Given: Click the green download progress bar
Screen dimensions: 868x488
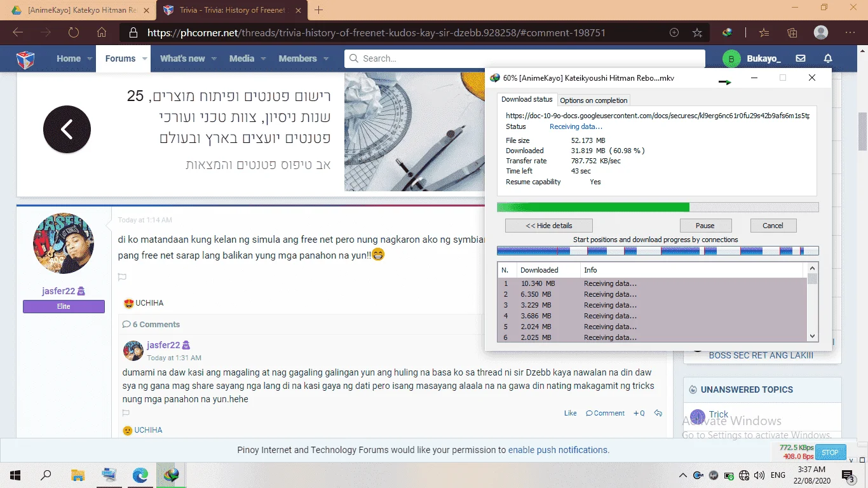Looking at the screenshot, I should pos(658,207).
